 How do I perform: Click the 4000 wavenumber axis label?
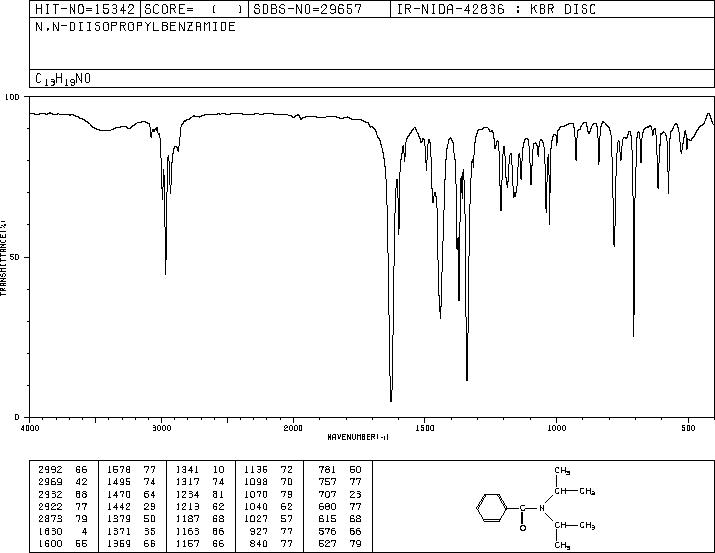[30, 428]
